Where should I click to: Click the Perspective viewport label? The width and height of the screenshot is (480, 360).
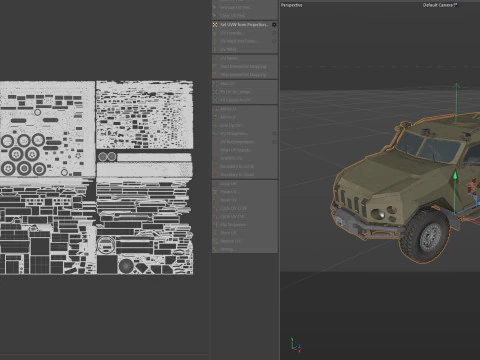[x=292, y=5]
